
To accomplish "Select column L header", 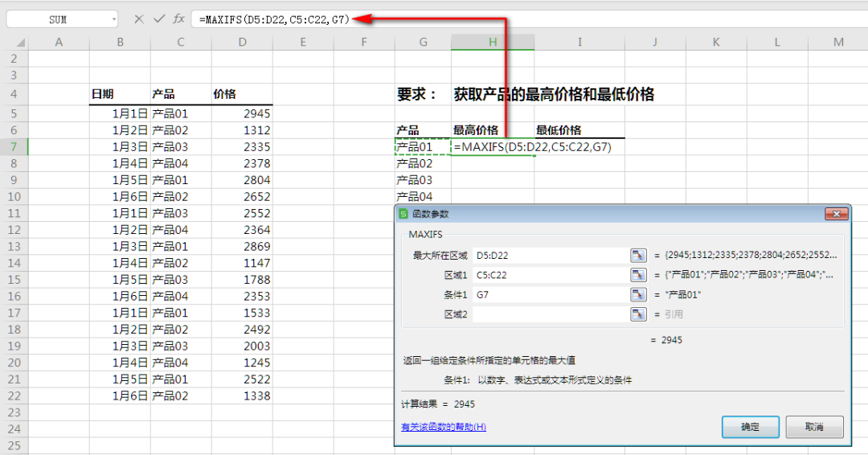I will [x=777, y=42].
